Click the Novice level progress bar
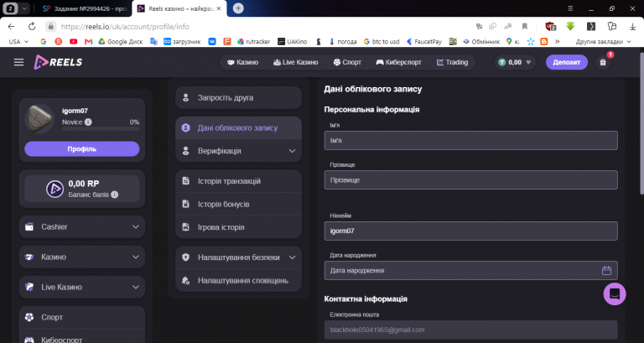Screen dimensions: 644x343 (101, 128)
